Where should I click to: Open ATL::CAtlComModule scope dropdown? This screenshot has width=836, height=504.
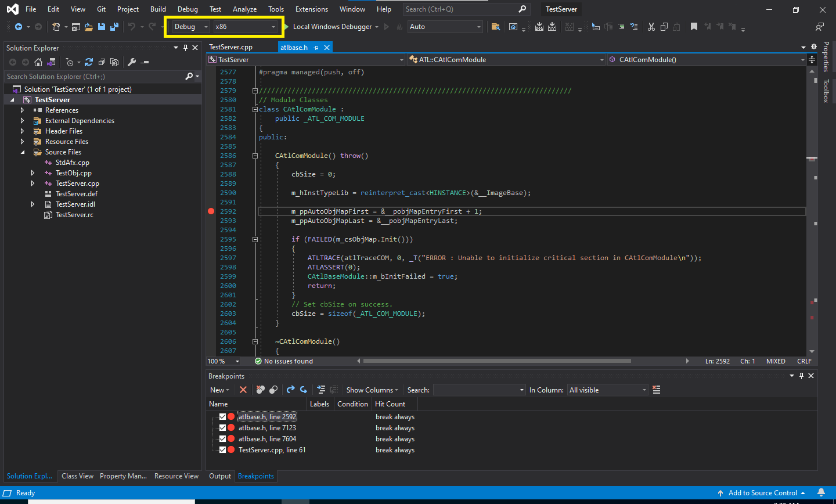[x=506, y=59]
